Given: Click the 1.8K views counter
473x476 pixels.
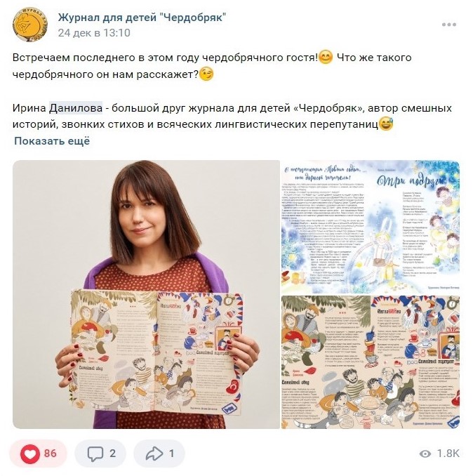Looking at the screenshot, I should [x=448, y=454].
